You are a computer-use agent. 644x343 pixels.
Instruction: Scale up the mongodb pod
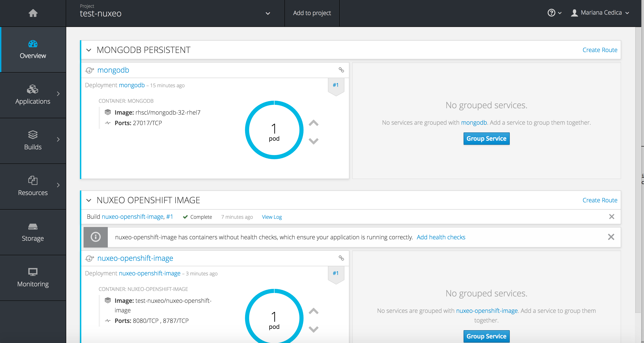(x=314, y=123)
